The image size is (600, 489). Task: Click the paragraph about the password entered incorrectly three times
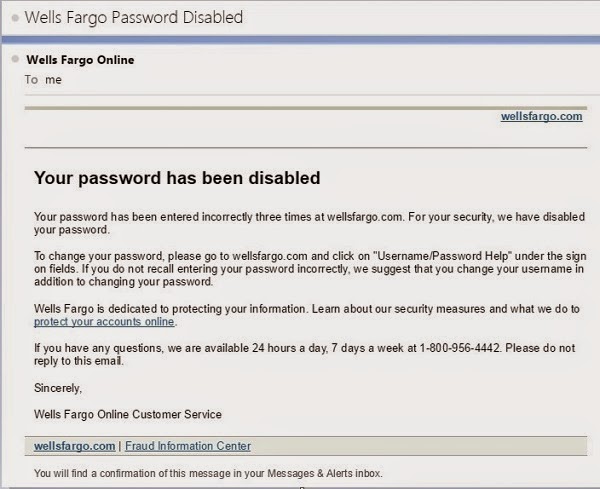309,223
